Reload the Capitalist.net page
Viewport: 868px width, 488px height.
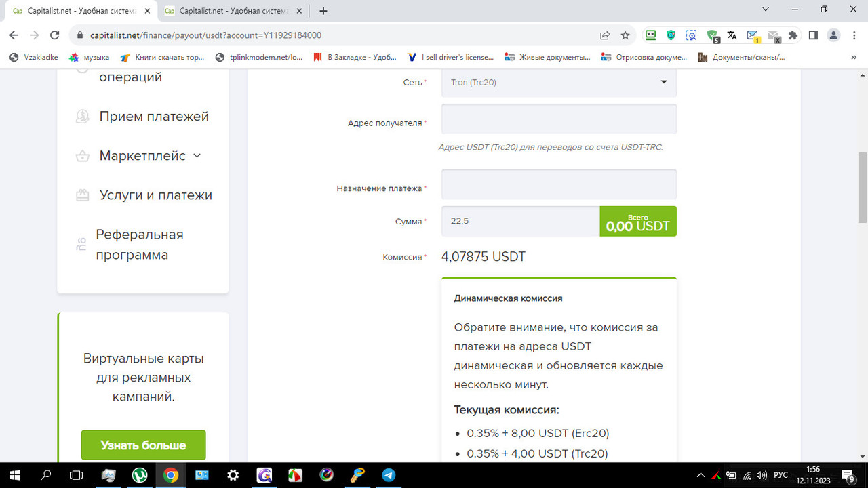point(56,35)
